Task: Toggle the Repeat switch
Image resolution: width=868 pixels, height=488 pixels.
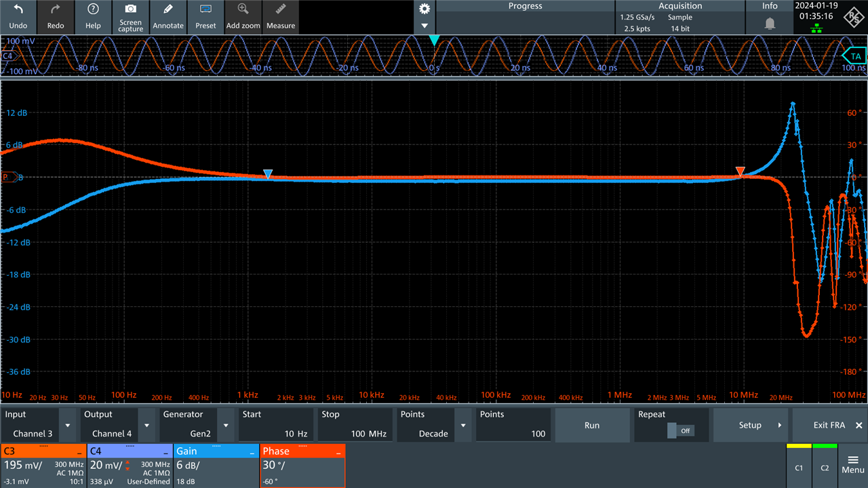Action: coord(680,430)
